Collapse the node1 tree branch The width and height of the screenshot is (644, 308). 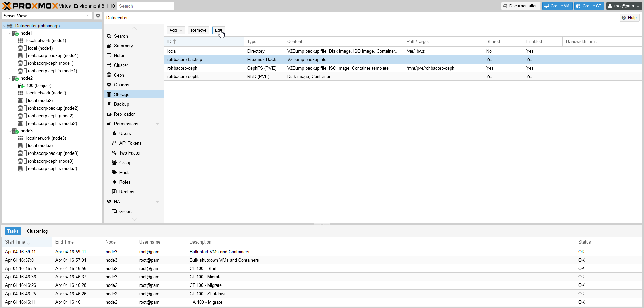tap(10, 33)
